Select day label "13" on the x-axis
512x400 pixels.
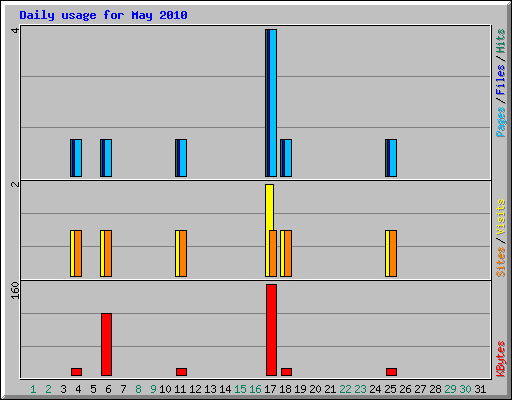pos(210,389)
